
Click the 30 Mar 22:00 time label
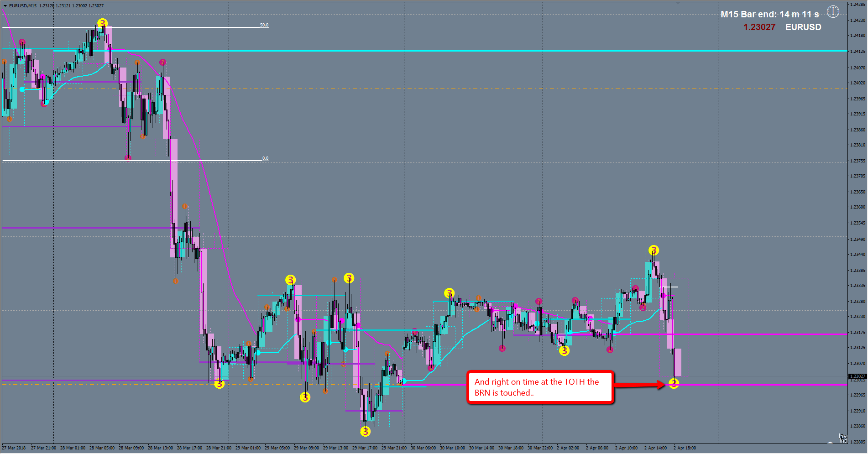point(540,448)
